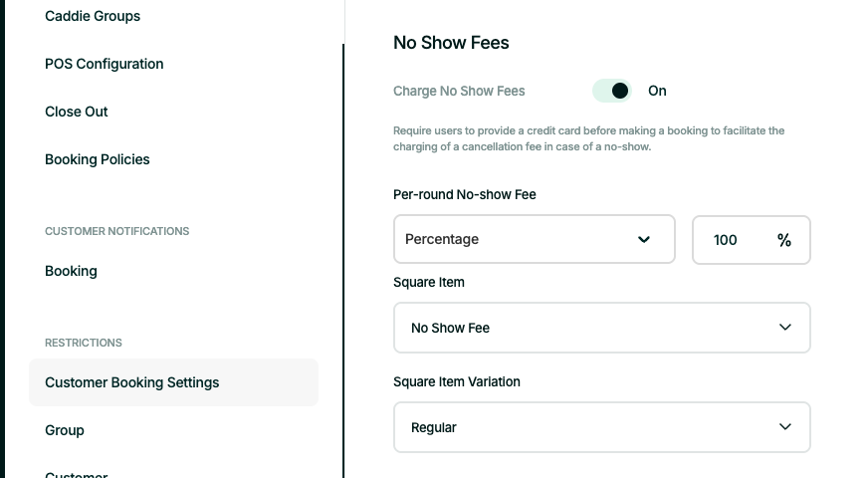Open Booking under Customer Notifications
Screen dimensions: 868x478
[x=71, y=271]
